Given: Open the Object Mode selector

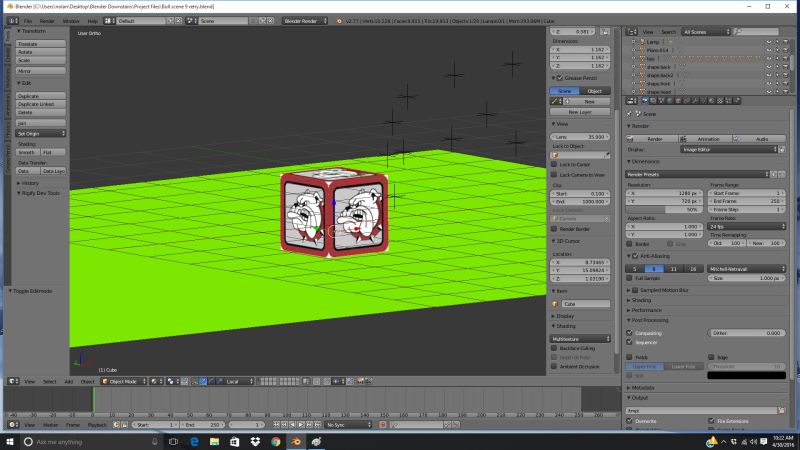Looking at the screenshot, I should (x=123, y=382).
